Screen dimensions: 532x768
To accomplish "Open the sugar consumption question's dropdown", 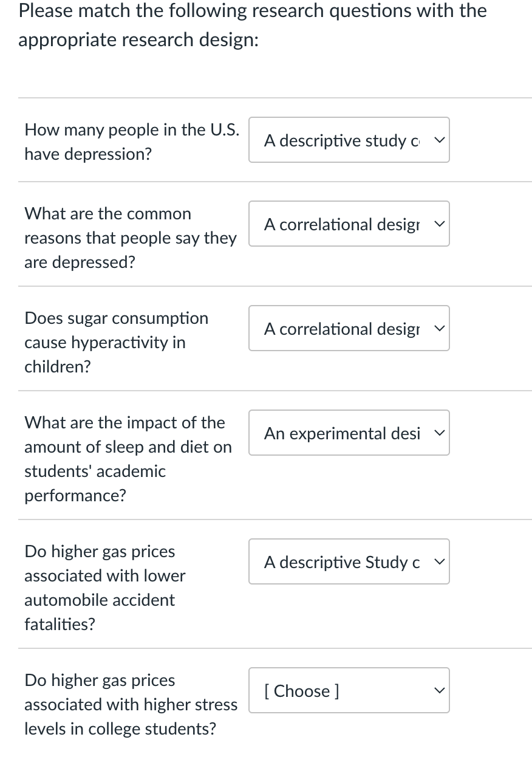I will (x=348, y=328).
